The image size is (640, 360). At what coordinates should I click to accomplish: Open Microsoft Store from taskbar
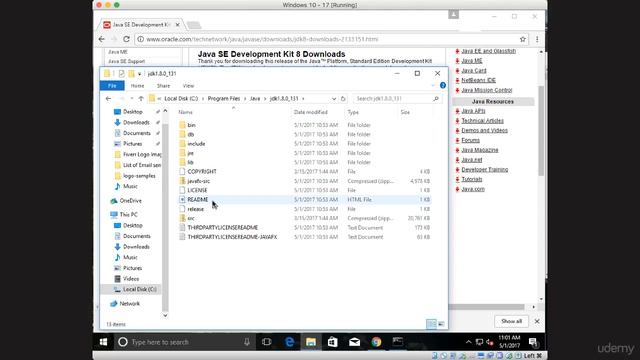tap(333, 342)
